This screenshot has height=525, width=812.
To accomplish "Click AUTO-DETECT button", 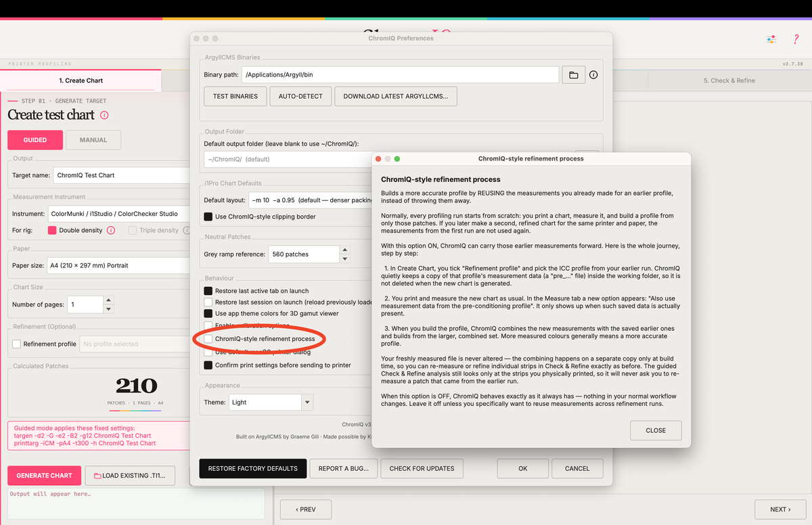I will 300,96.
